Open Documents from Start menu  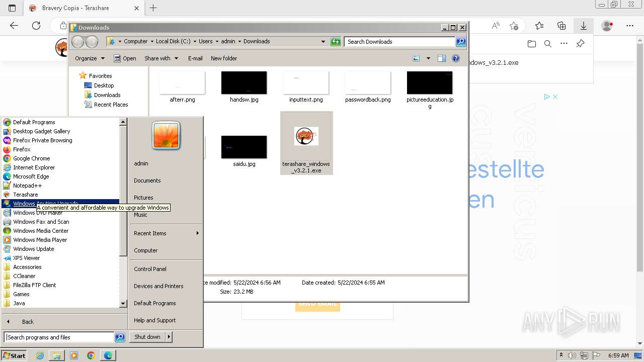(147, 180)
